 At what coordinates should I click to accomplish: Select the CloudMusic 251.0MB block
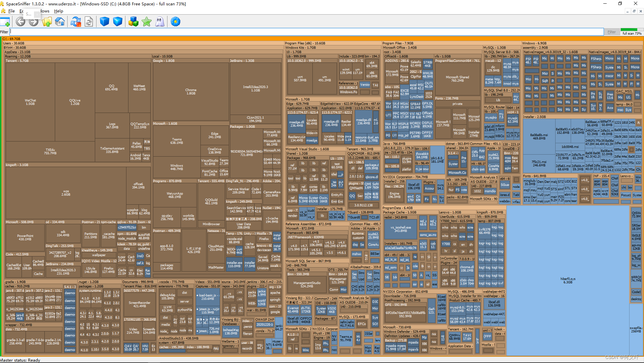tap(216, 248)
